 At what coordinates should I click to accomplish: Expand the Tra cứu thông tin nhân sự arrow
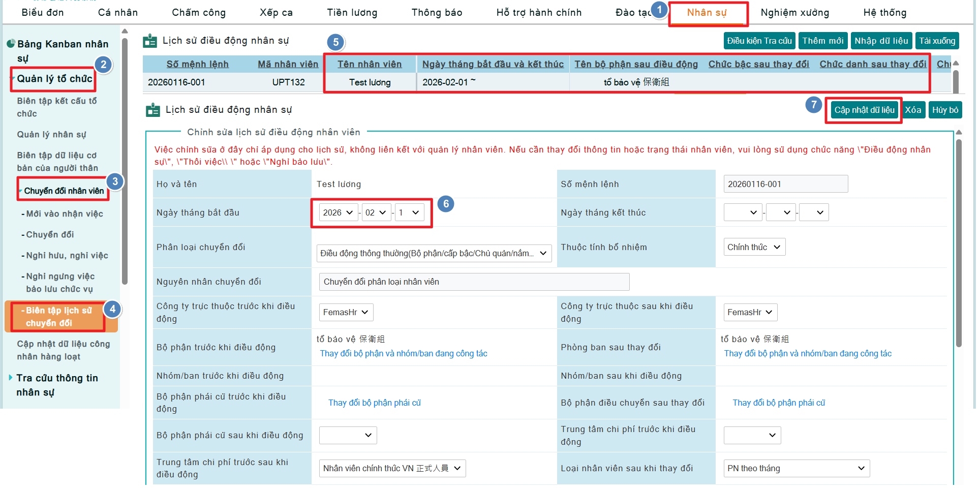(11, 378)
